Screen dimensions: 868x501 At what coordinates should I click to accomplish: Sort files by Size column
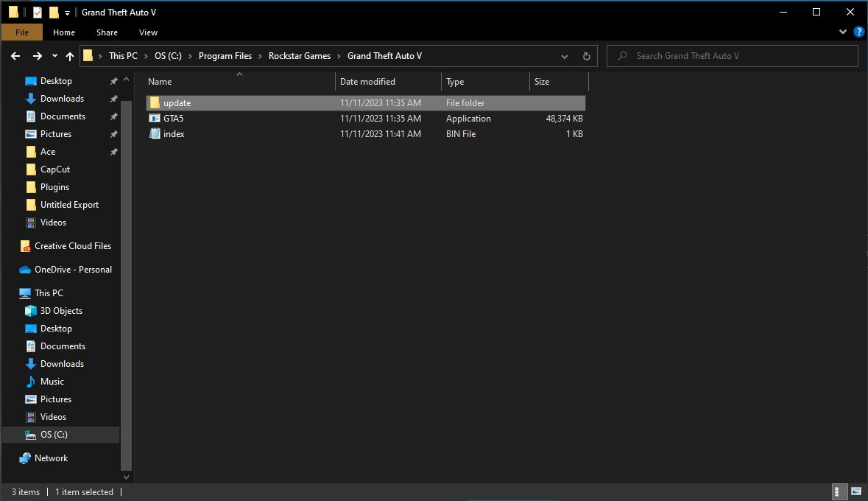pos(559,82)
